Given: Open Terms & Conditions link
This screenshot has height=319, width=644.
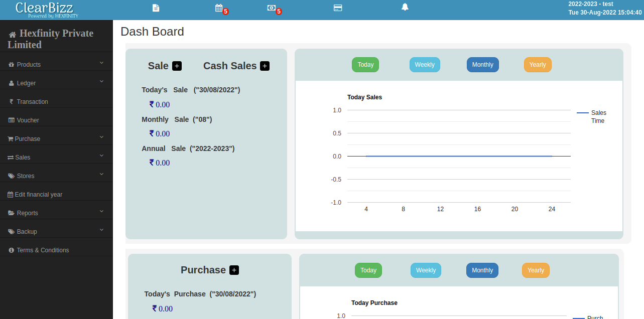Looking at the screenshot, I should (x=43, y=250).
